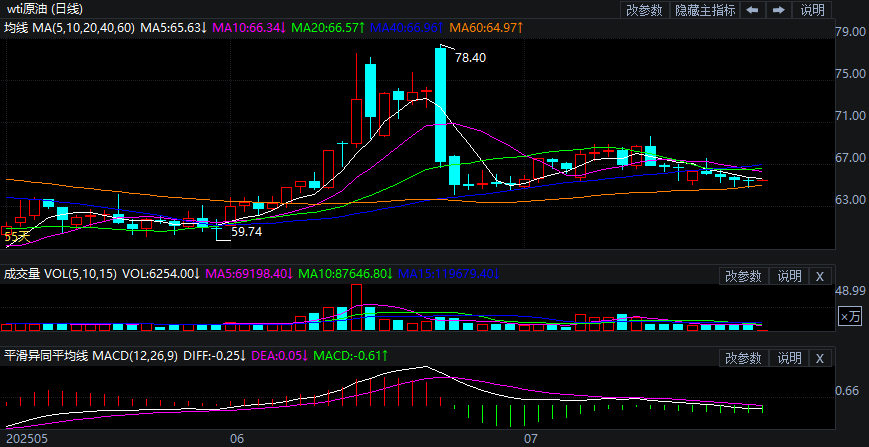
Task: Click the left arrow navigation icon
Action: (x=752, y=9)
